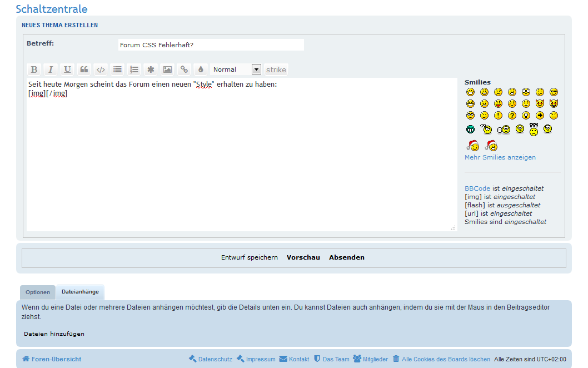Open the font colour picker droplet icon
588x368 pixels.
point(201,69)
